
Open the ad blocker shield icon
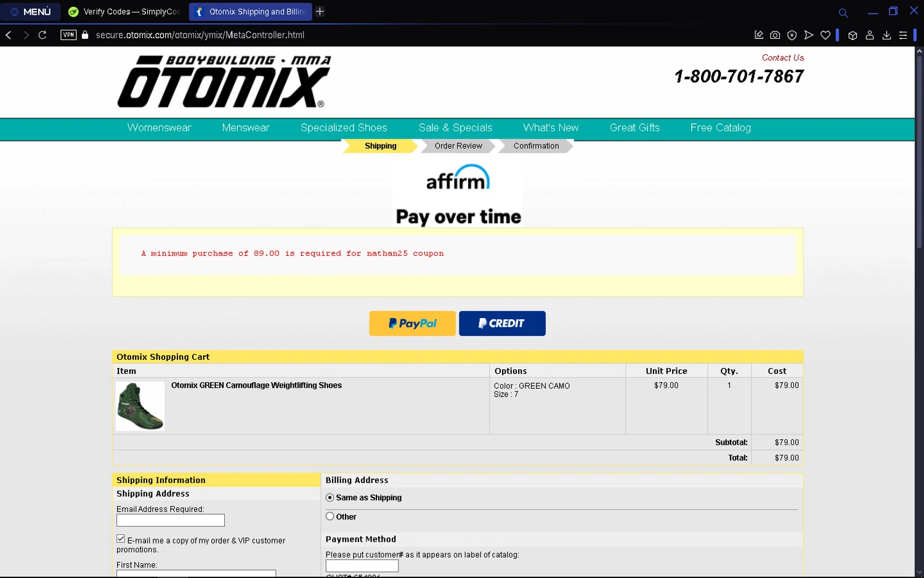coord(792,35)
